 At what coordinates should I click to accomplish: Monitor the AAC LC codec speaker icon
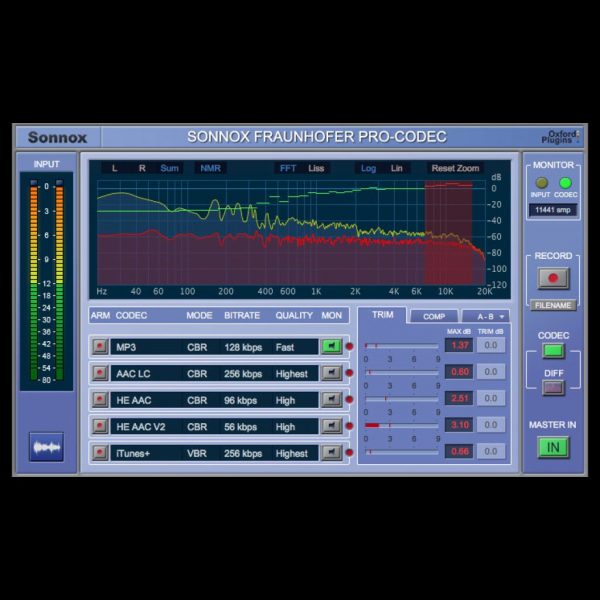coord(331,373)
